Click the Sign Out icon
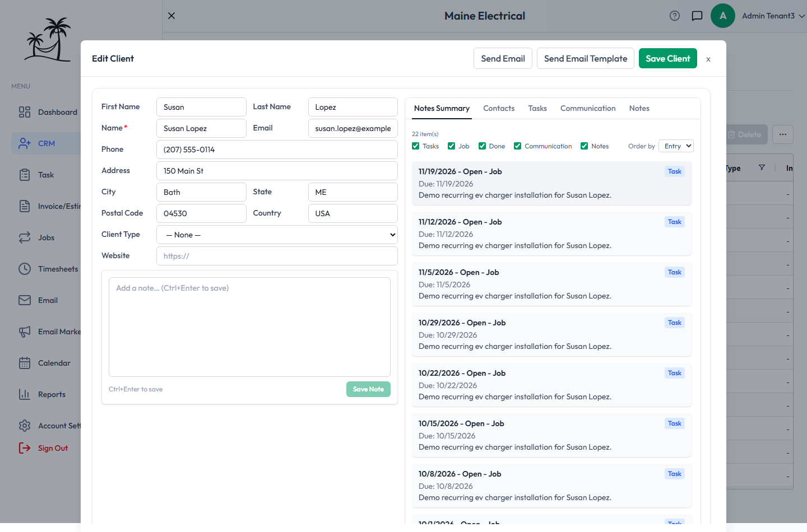This screenshot has width=807, height=532. pos(25,448)
